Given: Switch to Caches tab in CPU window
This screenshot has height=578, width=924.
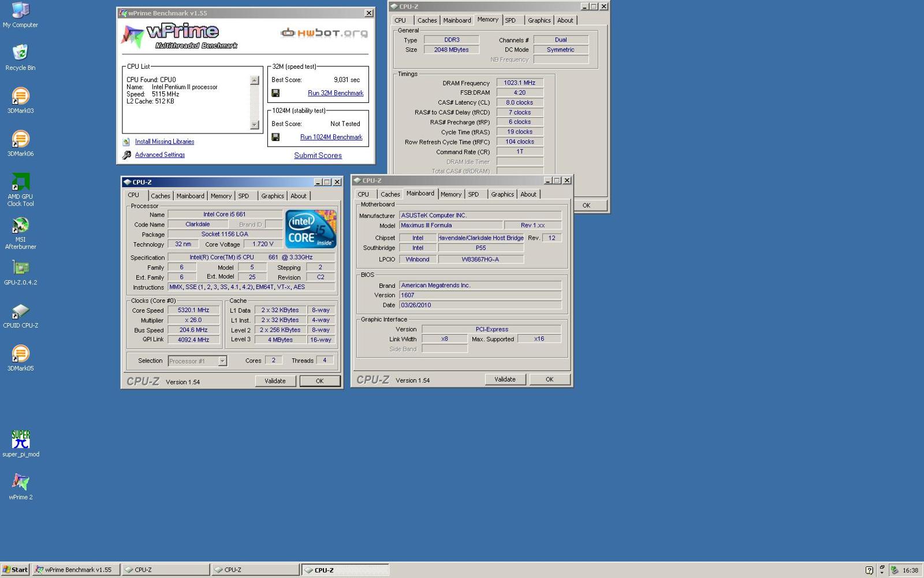Looking at the screenshot, I should pos(161,196).
